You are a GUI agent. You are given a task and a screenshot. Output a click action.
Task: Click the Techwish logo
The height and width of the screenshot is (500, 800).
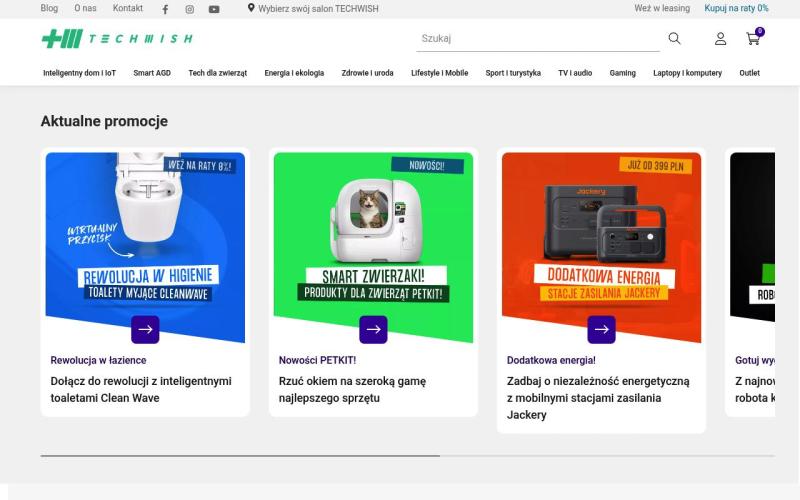116,39
